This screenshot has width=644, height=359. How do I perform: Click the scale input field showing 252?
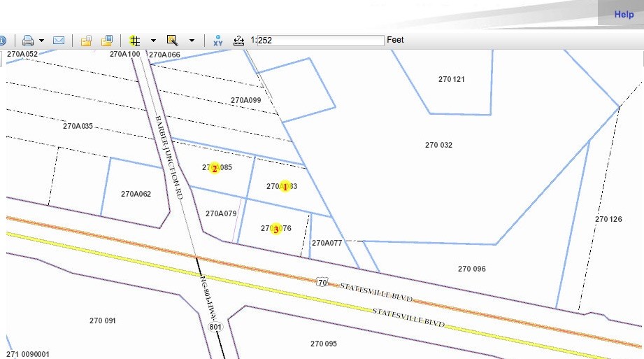click(x=320, y=41)
